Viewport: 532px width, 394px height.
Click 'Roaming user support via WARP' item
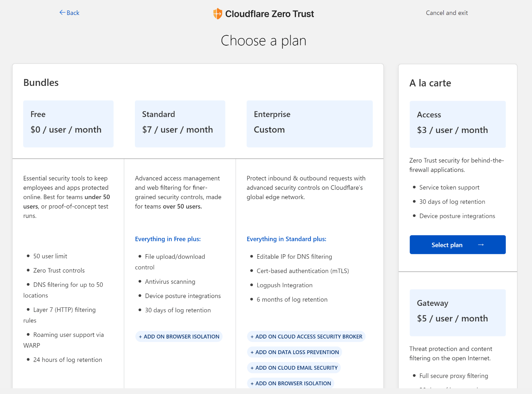pyautogui.click(x=63, y=340)
